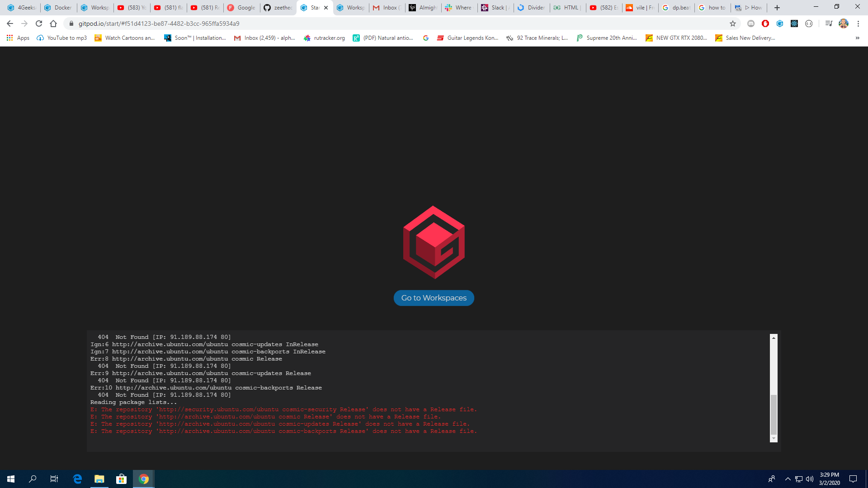868x488 pixels.
Task: Launch Microsoft Edge from taskbar
Action: coord(77,479)
